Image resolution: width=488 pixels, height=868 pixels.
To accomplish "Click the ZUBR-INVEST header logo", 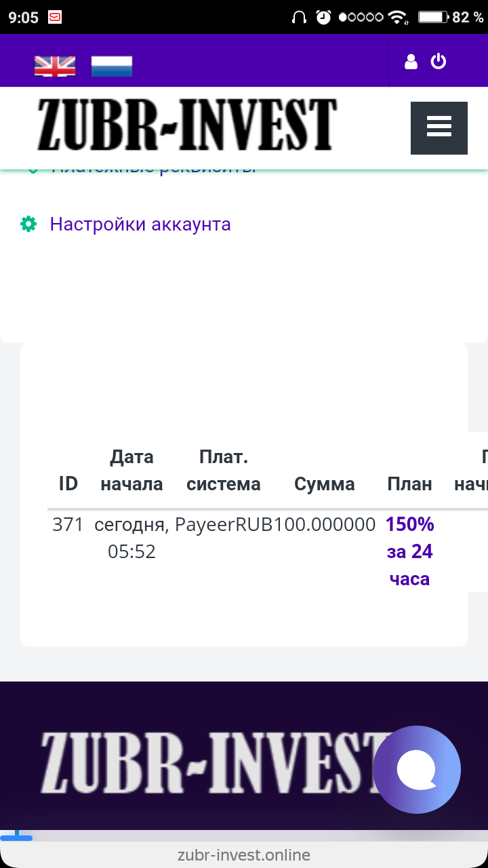I will tap(186, 125).
